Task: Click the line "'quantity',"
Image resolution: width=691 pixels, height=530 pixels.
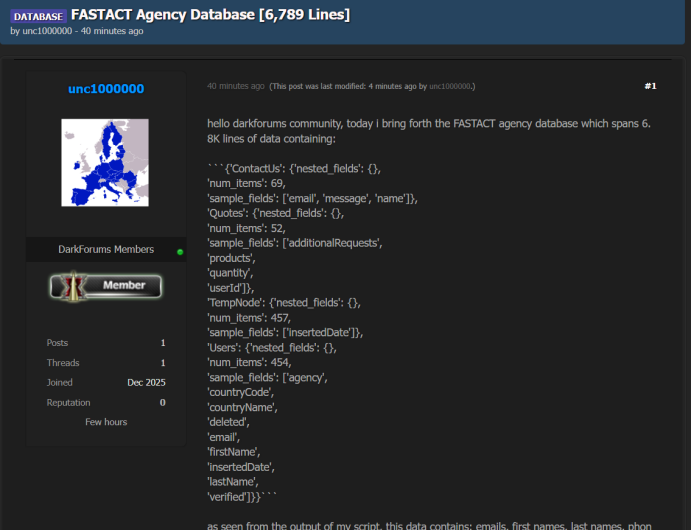Action: tap(230, 273)
